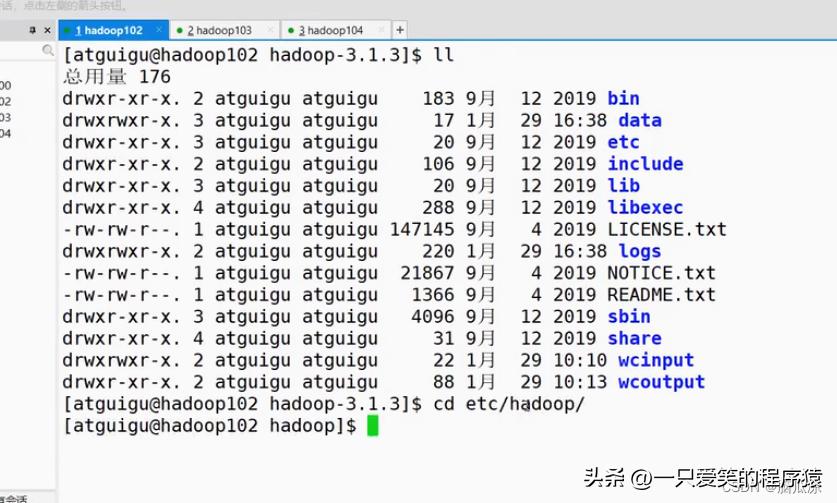Close the hadoop102 tab with its X
Viewport: 837px width, 503px height.
pos(159,30)
